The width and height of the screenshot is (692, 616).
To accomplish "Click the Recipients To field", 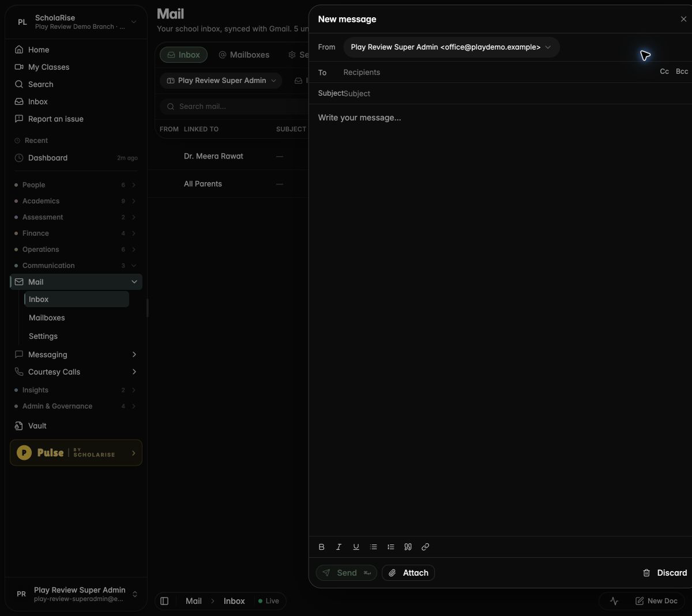I will [x=497, y=72].
